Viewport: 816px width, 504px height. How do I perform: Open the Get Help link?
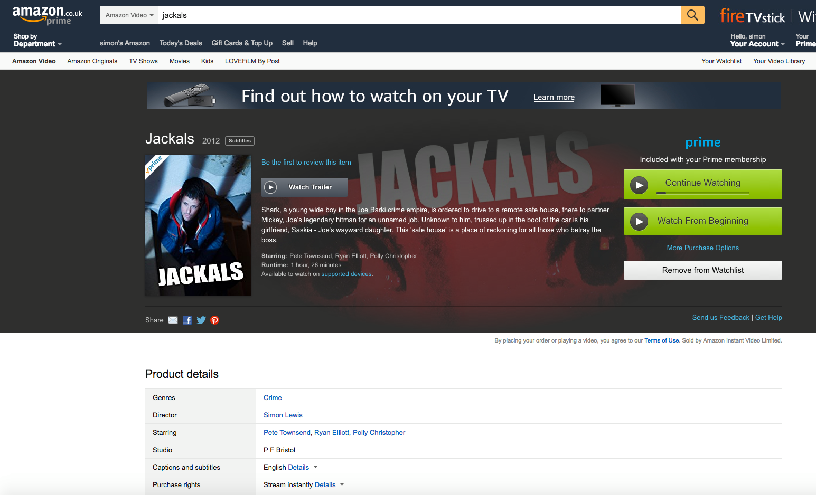768,318
